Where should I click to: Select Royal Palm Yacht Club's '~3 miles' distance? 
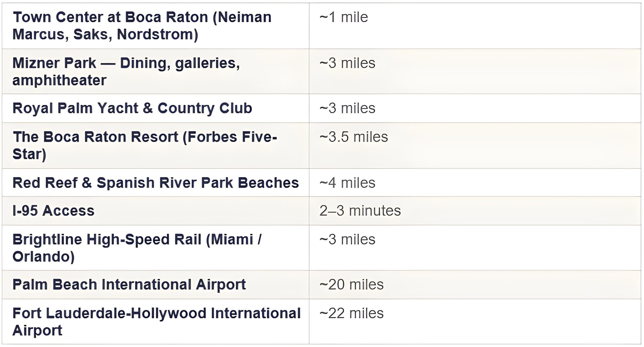pos(347,108)
